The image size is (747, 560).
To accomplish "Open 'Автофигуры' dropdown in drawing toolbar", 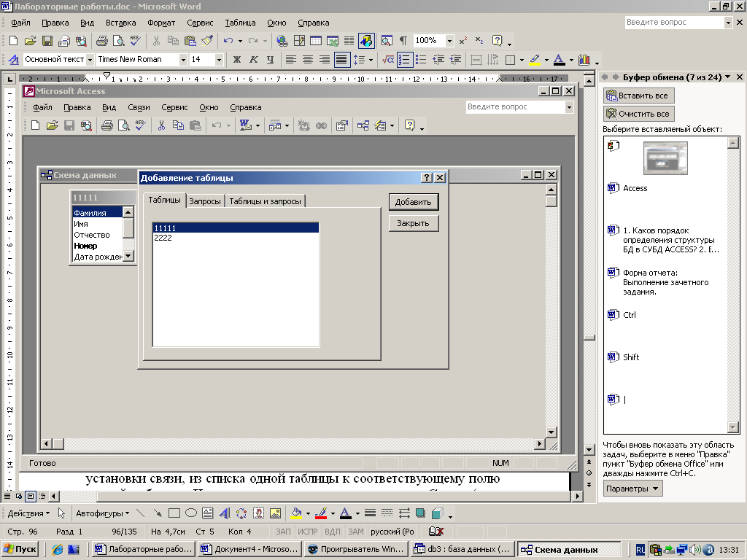I will coord(102,513).
